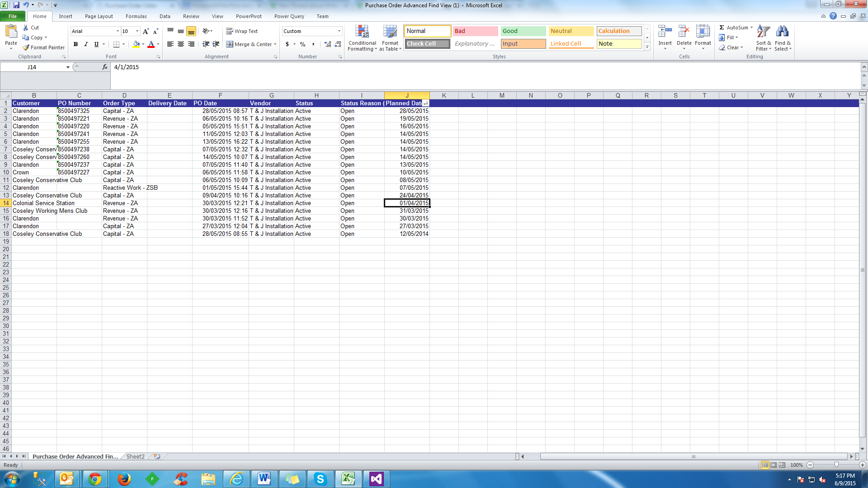Switch to the Page Layout tab

click(99, 16)
